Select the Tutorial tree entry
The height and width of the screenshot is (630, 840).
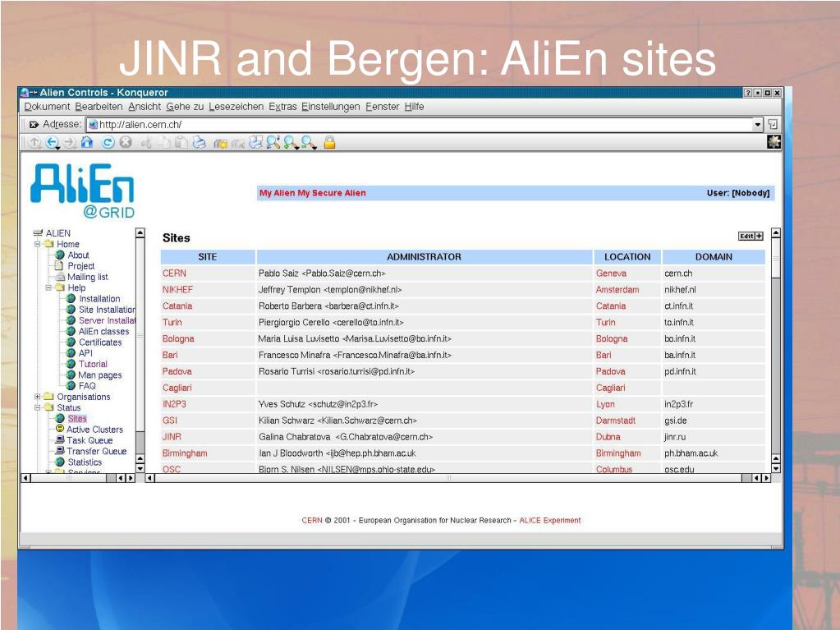point(93,364)
